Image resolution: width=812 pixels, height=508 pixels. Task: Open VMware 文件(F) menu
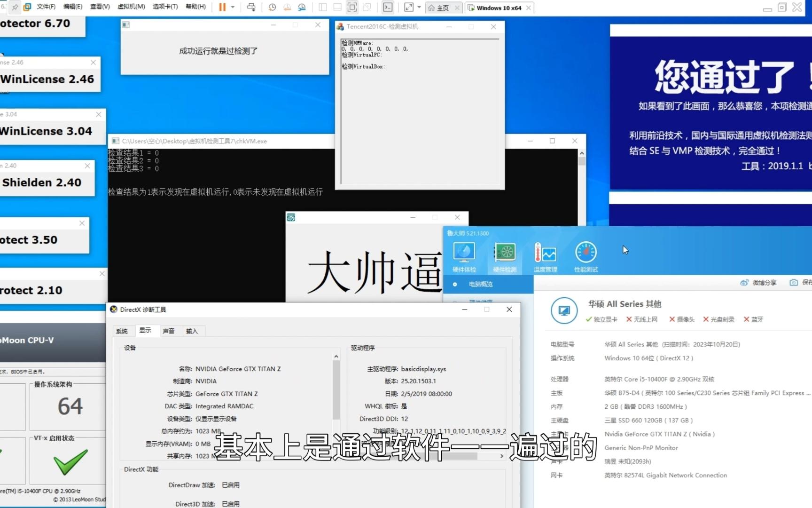(x=46, y=7)
